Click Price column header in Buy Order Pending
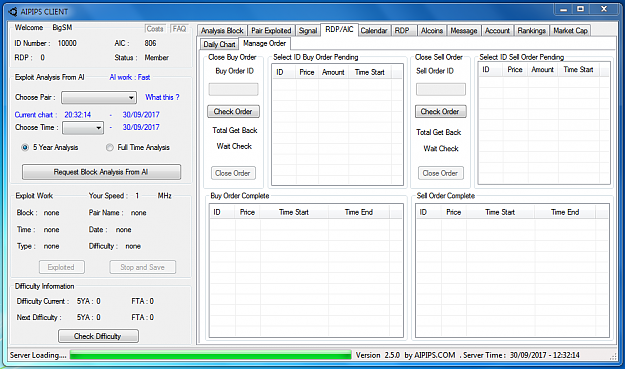The width and height of the screenshot is (625, 369). (x=307, y=72)
